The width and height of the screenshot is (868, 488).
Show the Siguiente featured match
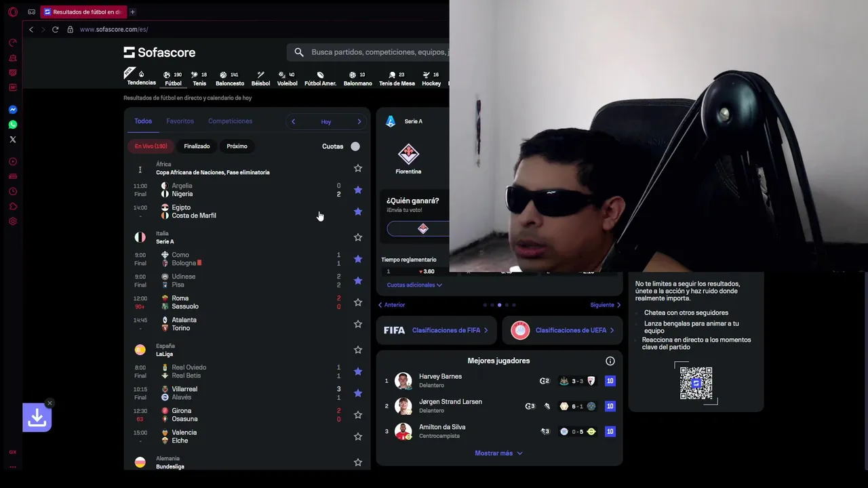pyautogui.click(x=606, y=305)
